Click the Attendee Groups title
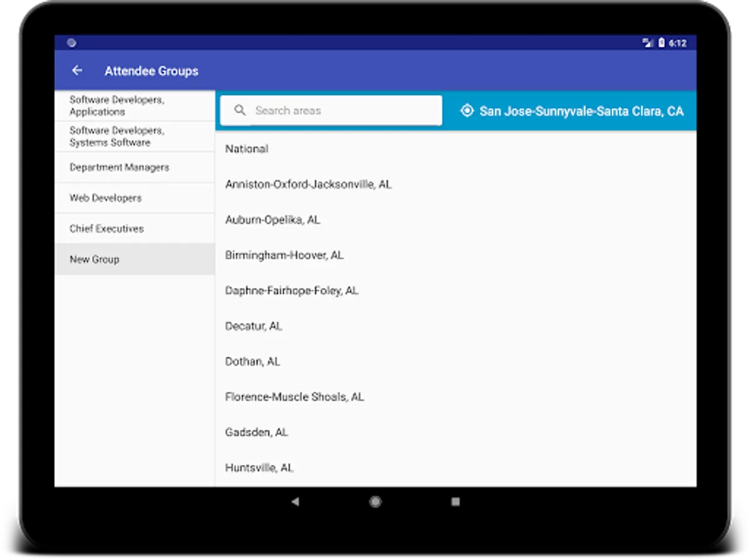The image size is (749, 560). [x=151, y=71]
